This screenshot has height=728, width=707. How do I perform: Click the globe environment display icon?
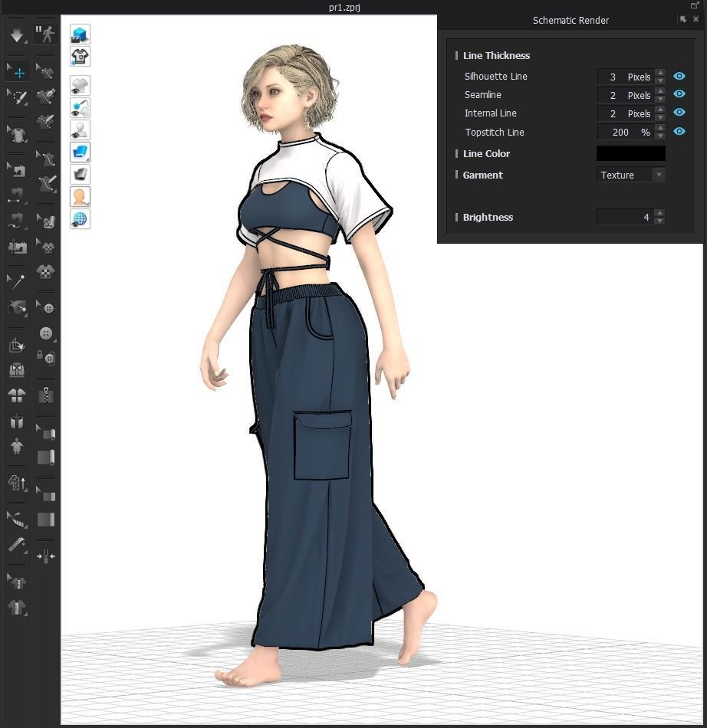80,218
